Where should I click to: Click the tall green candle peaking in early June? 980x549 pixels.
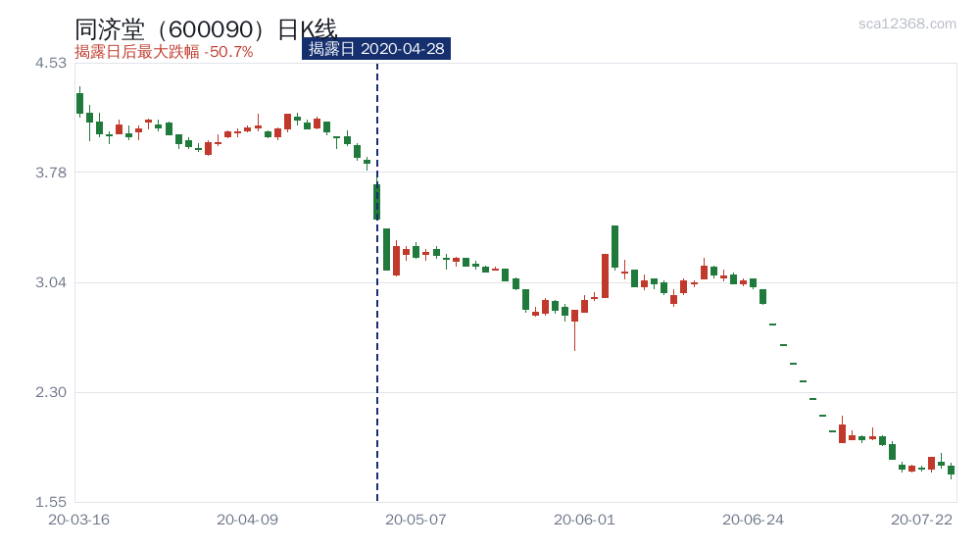click(615, 247)
